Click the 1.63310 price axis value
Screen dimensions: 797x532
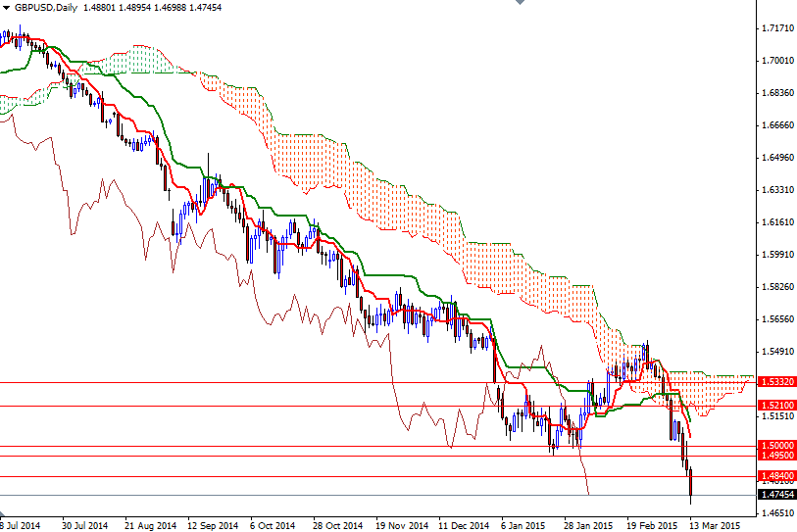click(777, 190)
